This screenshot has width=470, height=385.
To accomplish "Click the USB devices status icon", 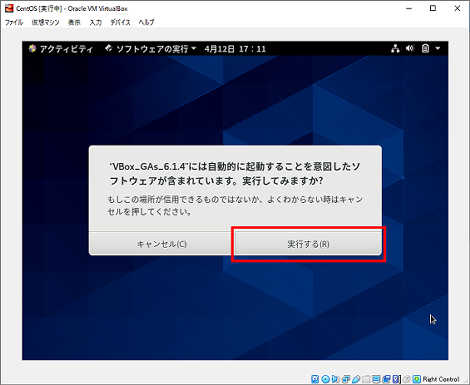I will (356, 379).
